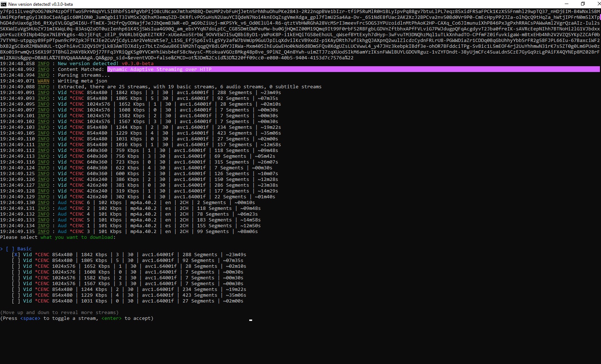Maximize the terminal window
Viewport: 601px width, 364px height.
[583, 4]
